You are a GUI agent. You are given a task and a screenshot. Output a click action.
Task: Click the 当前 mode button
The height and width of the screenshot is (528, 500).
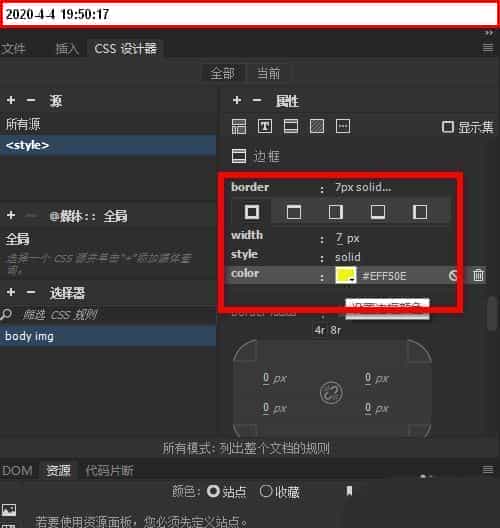click(x=268, y=73)
